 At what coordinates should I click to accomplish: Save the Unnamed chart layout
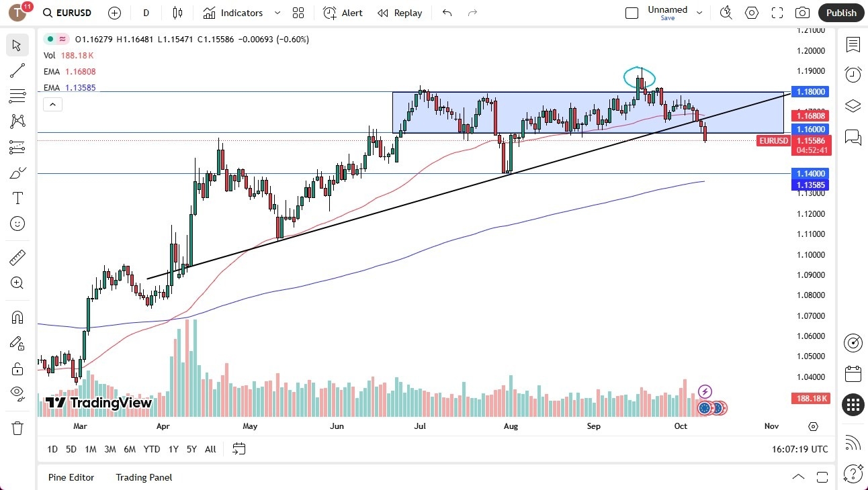[x=667, y=18]
